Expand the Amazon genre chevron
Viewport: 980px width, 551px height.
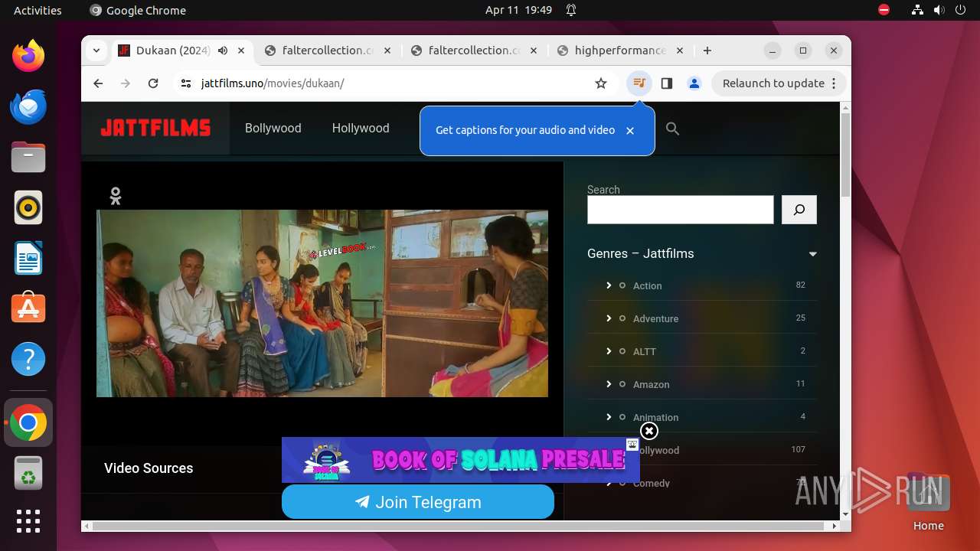(609, 384)
